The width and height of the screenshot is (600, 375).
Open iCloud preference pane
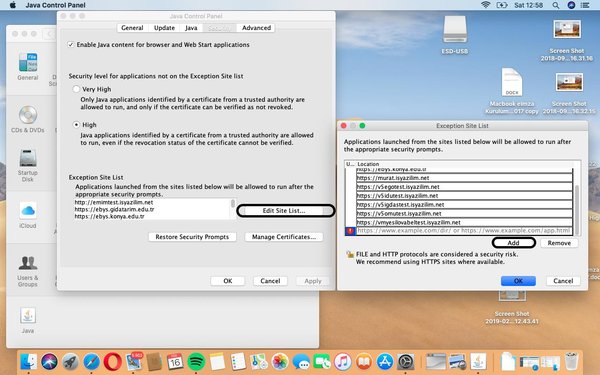click(x=28, y=215)
